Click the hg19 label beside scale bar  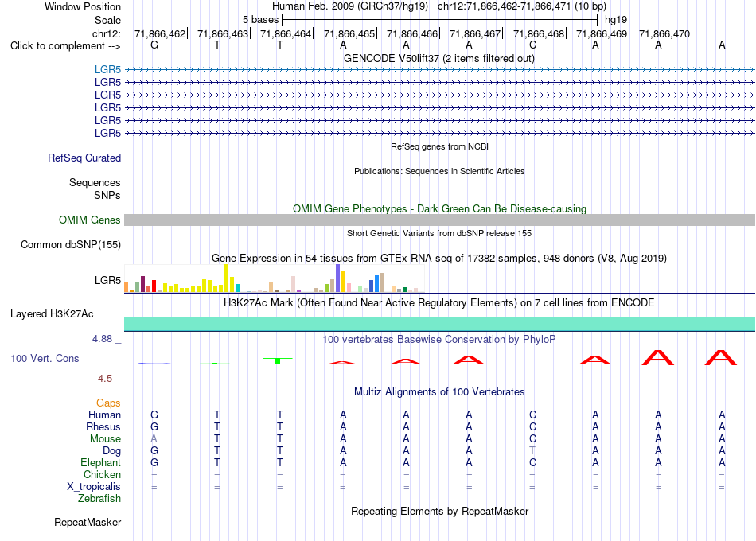(x=616, y=20)
